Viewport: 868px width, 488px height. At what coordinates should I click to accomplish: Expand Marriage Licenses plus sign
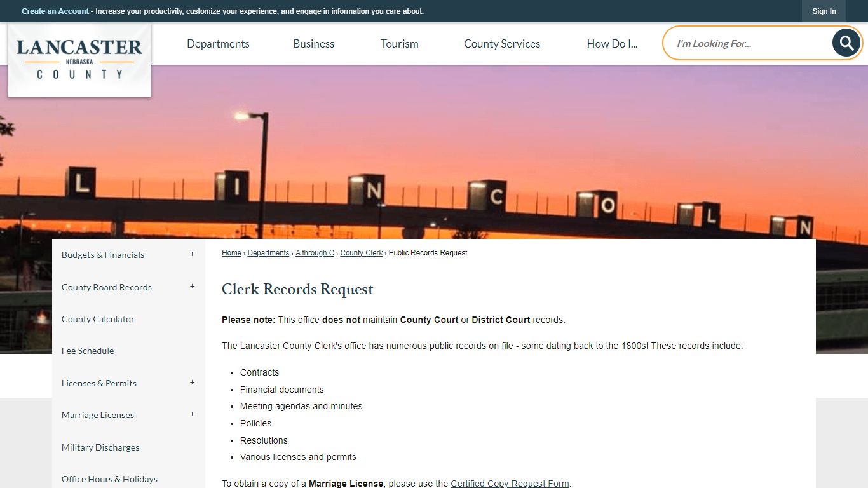[x=192, y=414]
